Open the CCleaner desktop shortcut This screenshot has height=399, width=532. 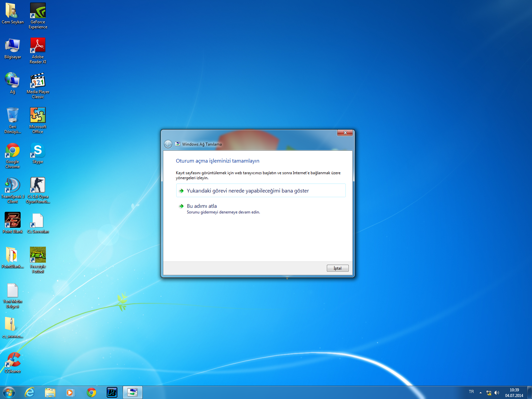(x=13, y=360)
